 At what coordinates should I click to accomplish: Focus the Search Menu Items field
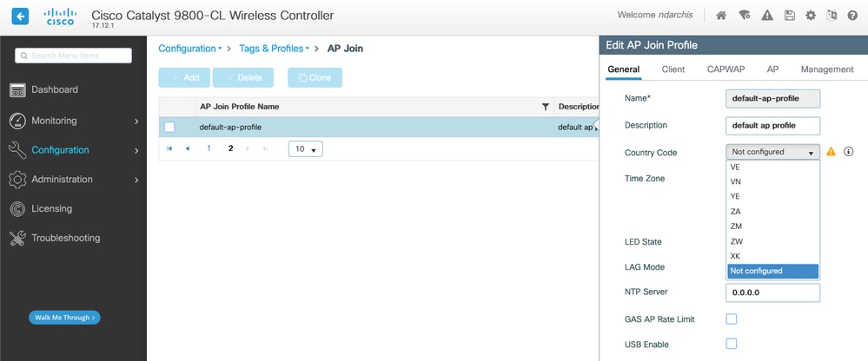tap(73, 56)
